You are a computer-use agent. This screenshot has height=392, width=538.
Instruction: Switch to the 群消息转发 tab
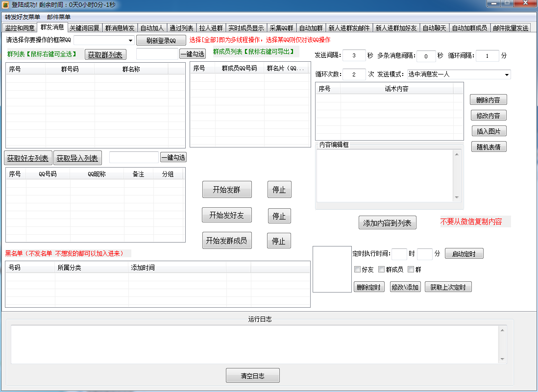120,28
